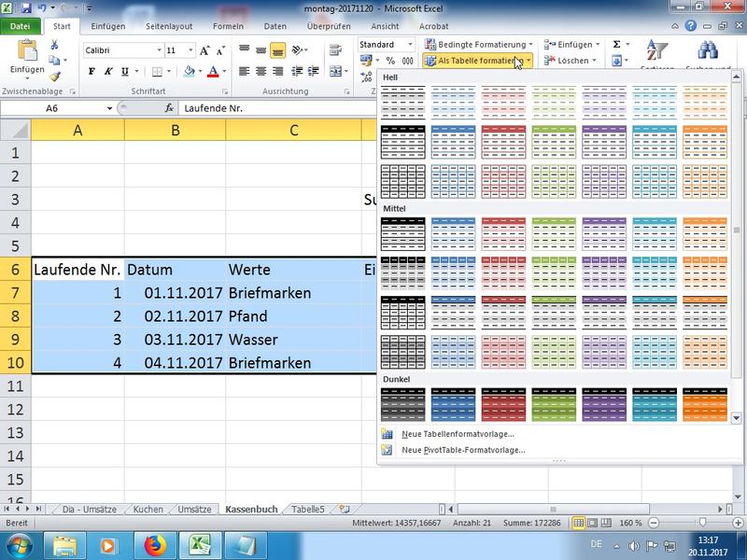
Task: Align text to top icon
Action: [x=245, y=49]
